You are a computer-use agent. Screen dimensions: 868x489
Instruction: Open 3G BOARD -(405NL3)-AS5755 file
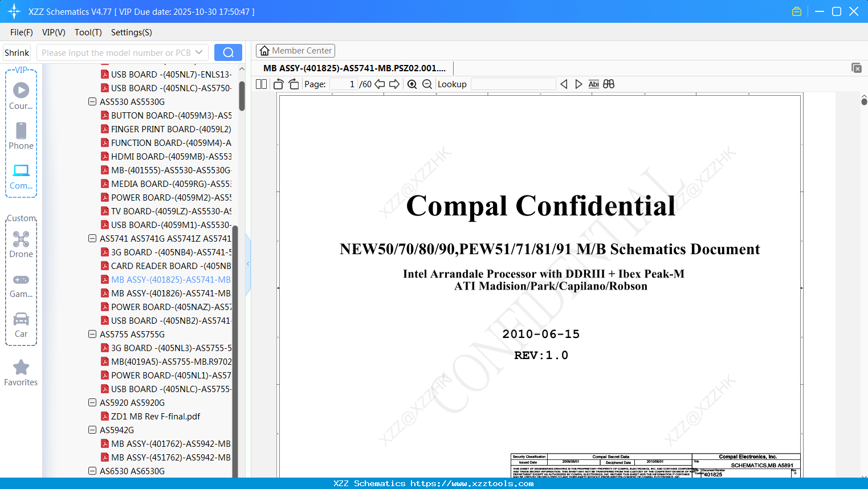[166, 348]
